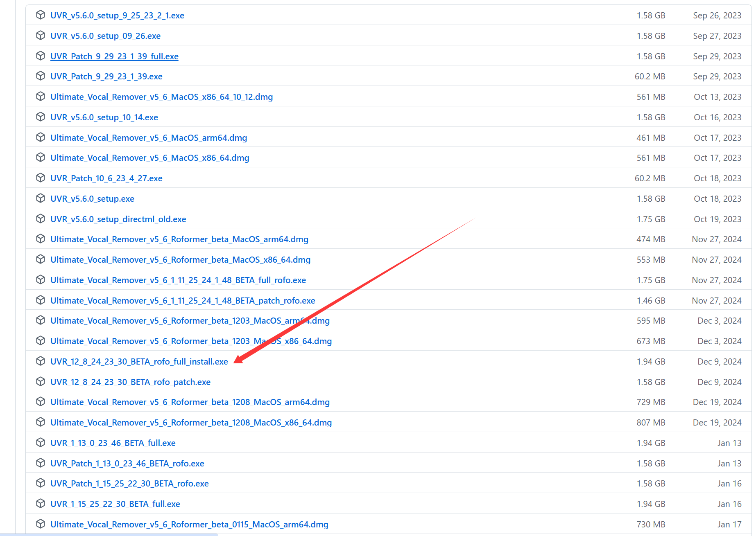The height and width of the screenshot is (536, 756).
Task: Click the "730 MB" file size
Action: click(x=651, y=525)
